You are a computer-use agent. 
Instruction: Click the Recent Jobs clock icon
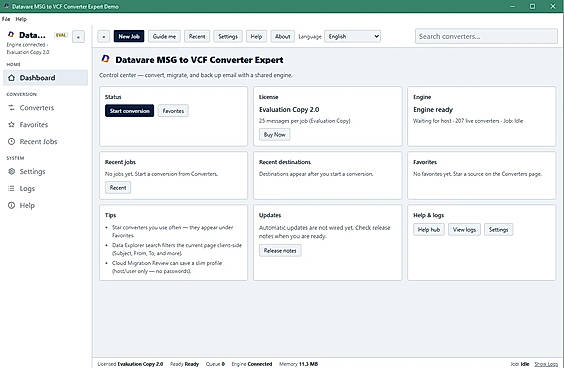[12, 141]
